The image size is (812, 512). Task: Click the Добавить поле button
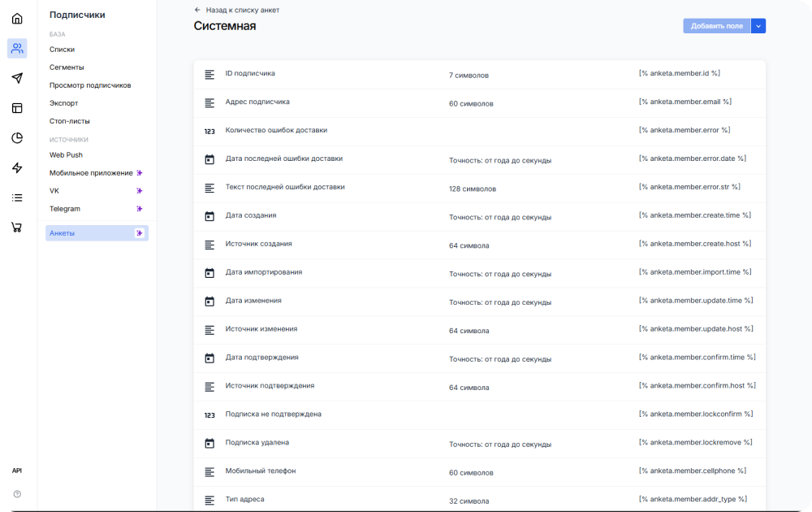coord(716,26)
